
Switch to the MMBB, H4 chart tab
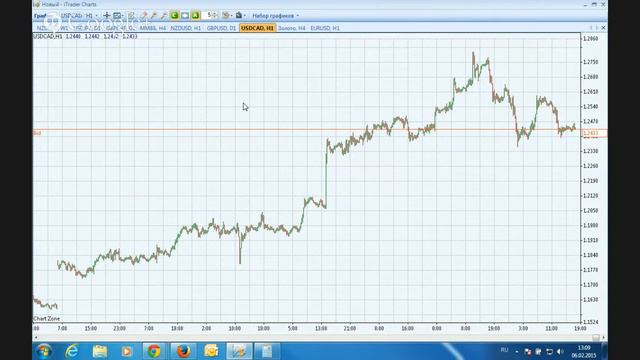153,28
